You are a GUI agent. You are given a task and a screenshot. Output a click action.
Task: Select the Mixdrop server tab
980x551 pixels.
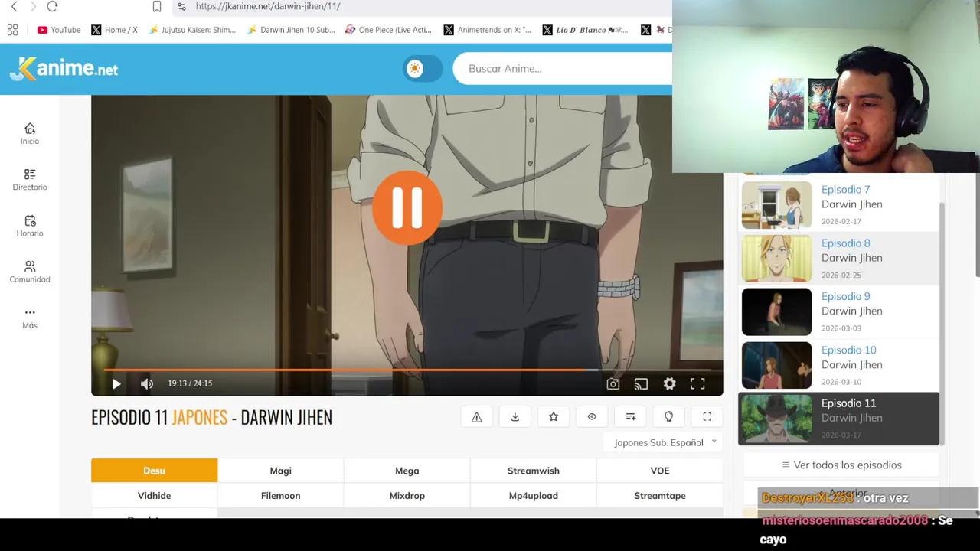coord(407,495)
